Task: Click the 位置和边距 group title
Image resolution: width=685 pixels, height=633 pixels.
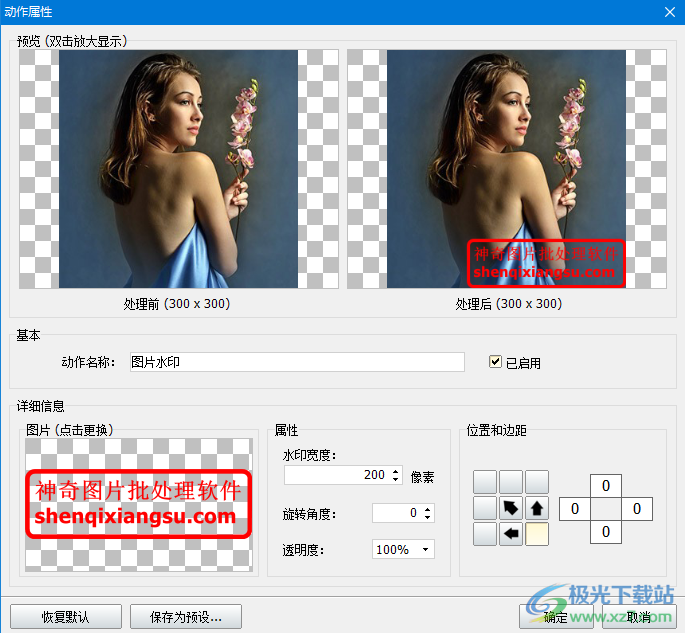Action: pos(496,430)
